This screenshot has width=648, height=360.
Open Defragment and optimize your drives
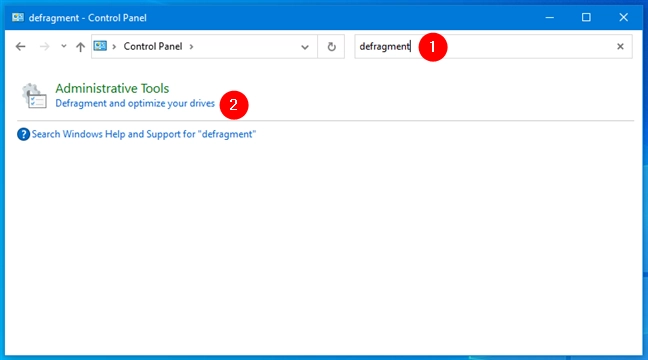(135, 103)
